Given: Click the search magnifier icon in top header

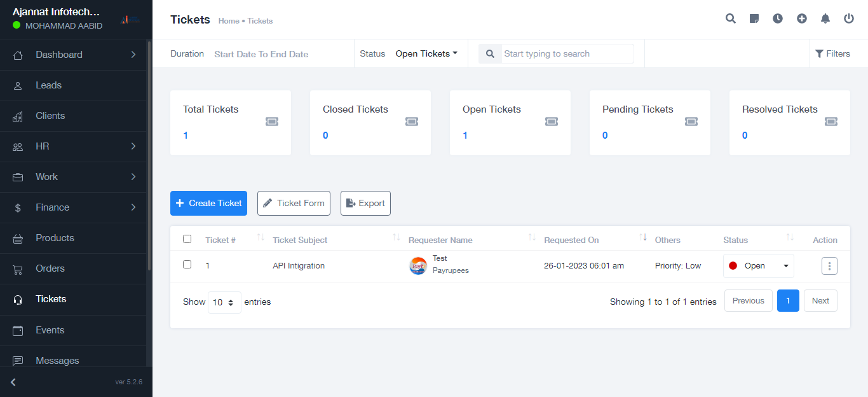Looking at the screenshot, I should (731, 18).
